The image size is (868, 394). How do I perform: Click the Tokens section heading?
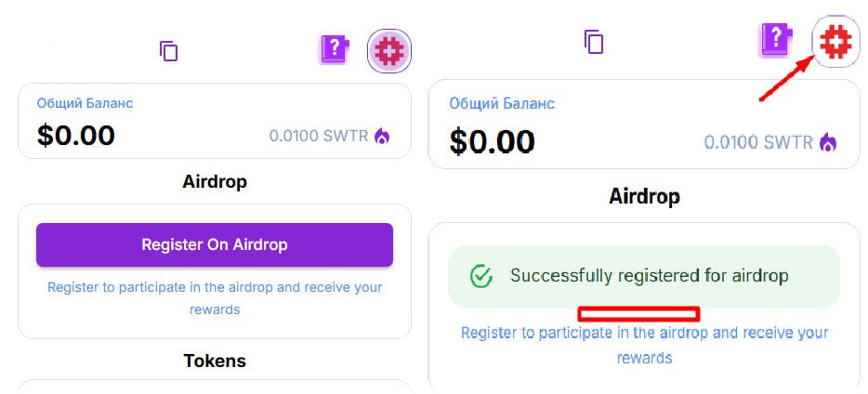pos(215,361)
